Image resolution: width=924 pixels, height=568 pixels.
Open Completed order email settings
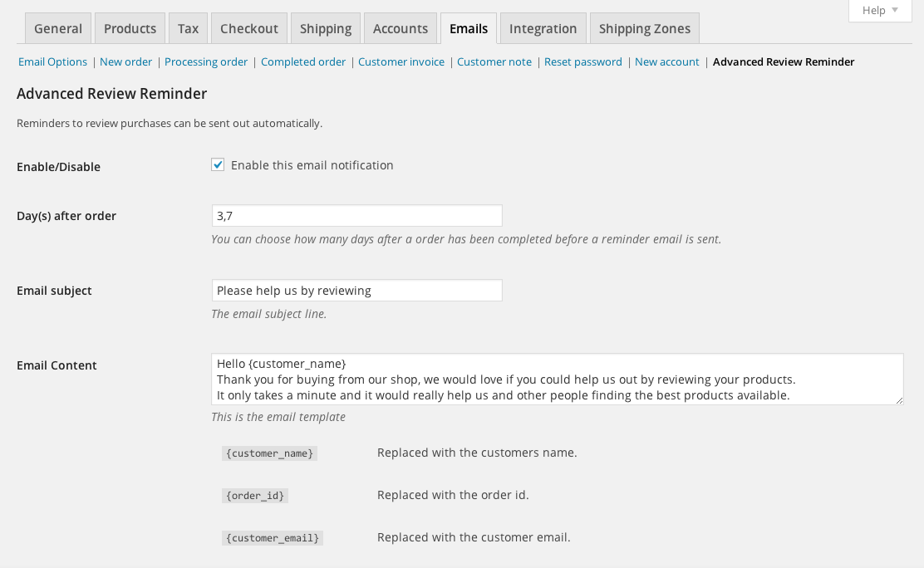[302, 61]
